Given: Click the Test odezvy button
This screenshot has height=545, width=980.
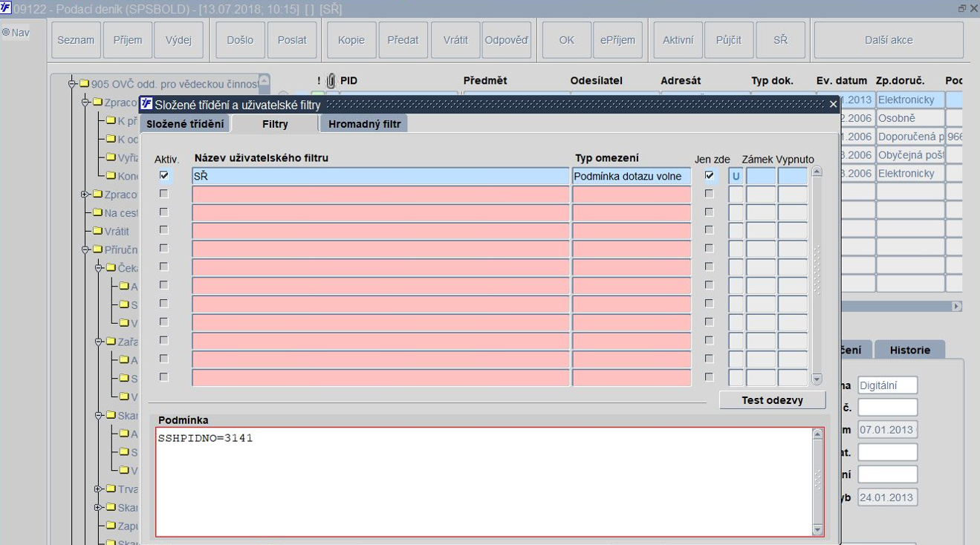Looking at the screenshot, I should [x=772, y=400].
